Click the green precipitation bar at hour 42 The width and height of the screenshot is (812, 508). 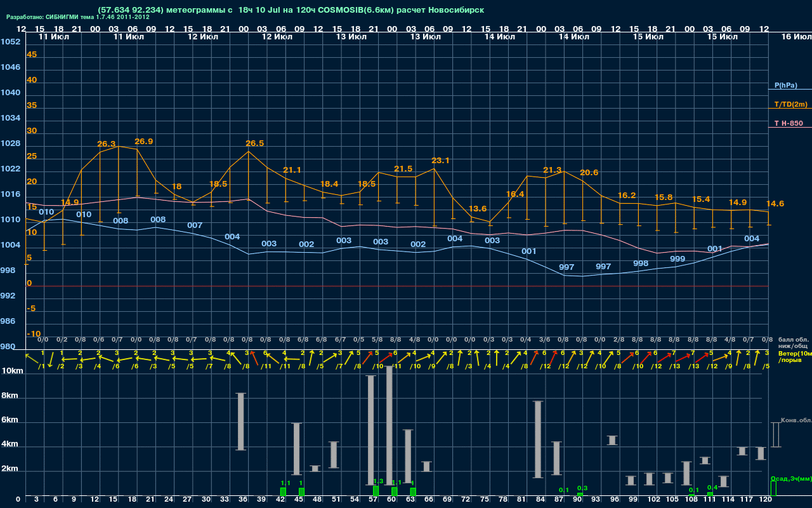point(283,492)
